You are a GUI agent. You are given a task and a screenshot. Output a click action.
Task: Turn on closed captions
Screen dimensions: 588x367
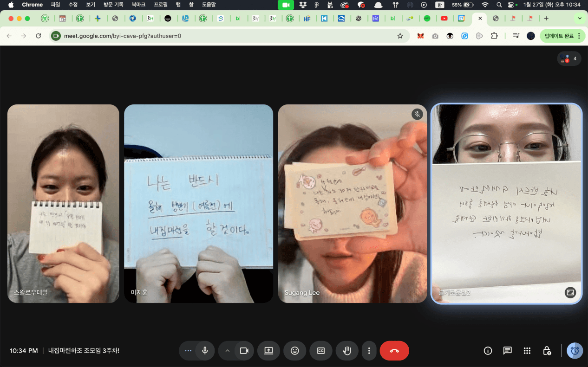321,351
